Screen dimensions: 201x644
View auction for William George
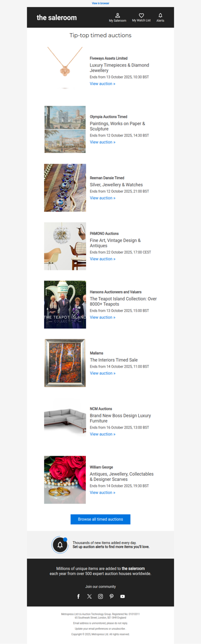point(103,493)
